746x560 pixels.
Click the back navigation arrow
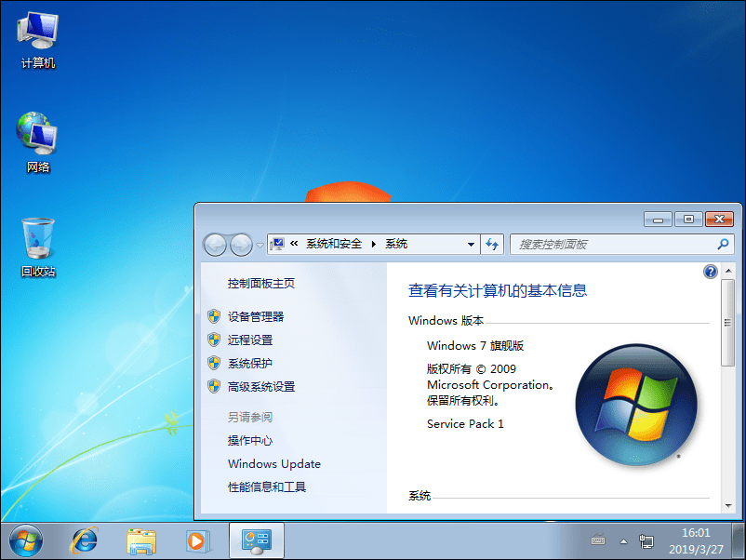click(215, 244)
